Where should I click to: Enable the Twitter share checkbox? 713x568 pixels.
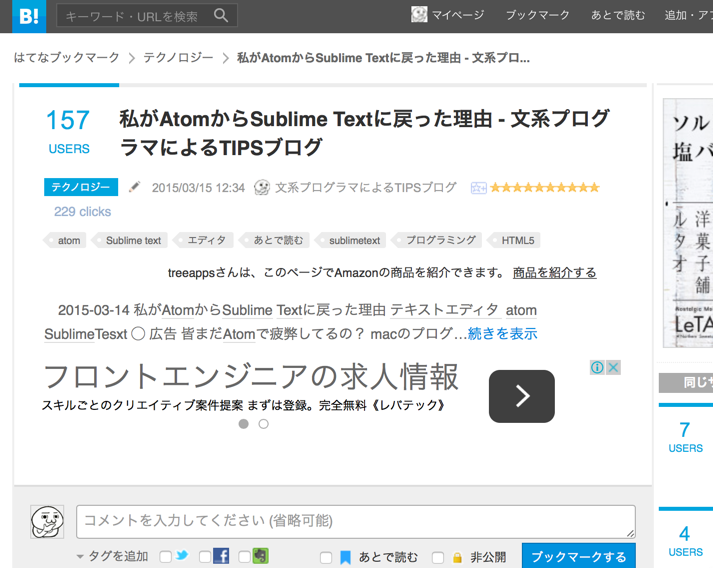[166, 557]
